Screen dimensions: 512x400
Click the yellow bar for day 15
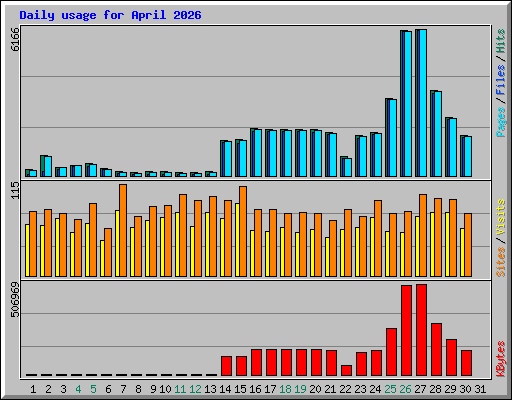237,240
